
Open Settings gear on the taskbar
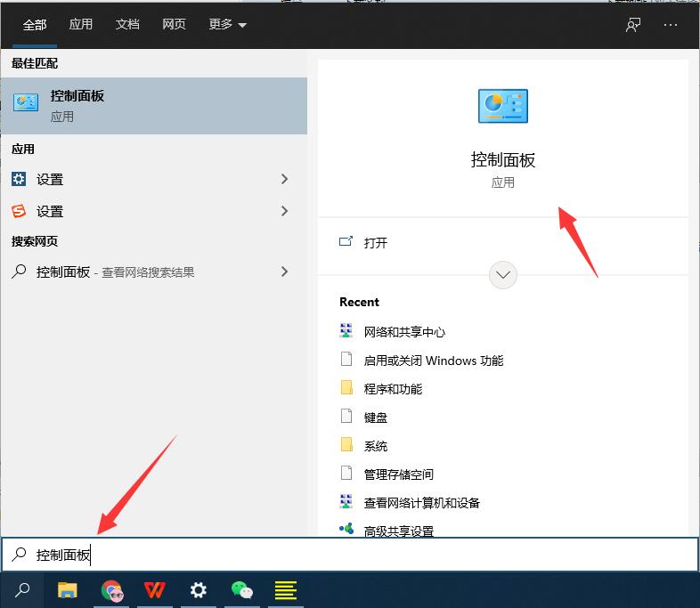(x=199, y=590)
